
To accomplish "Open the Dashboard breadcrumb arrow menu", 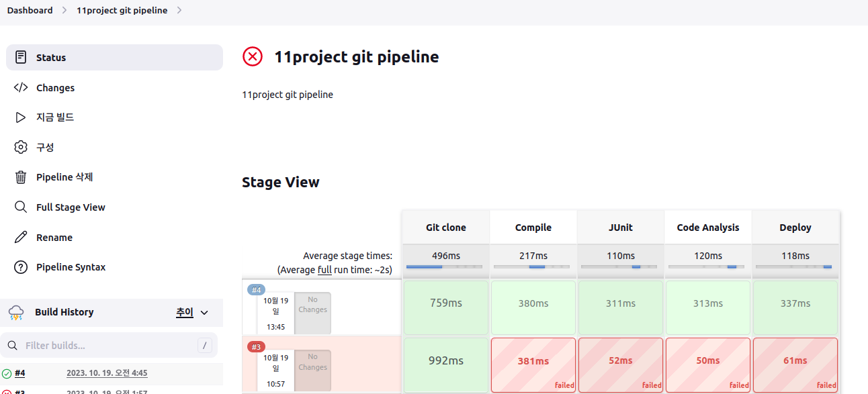I will (x=64, y=10).
